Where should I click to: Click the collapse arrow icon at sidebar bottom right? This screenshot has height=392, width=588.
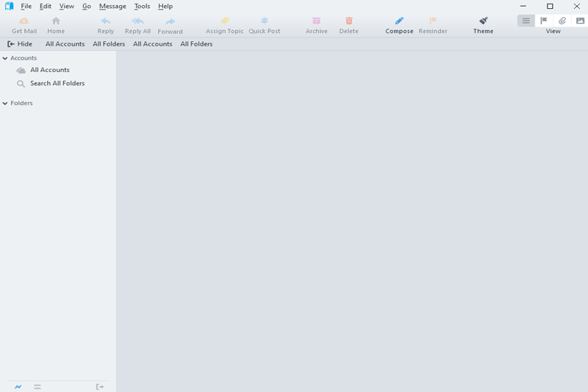[x=100, y=387]
